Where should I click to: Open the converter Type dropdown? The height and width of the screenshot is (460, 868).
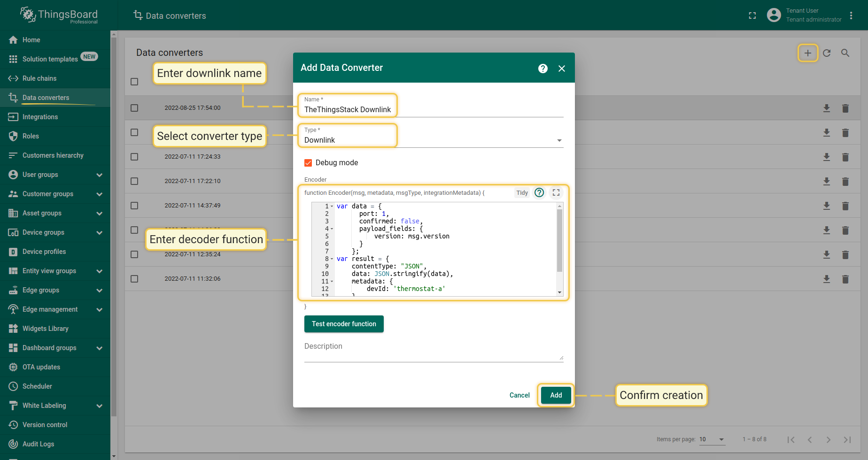[x=434, y=140]
